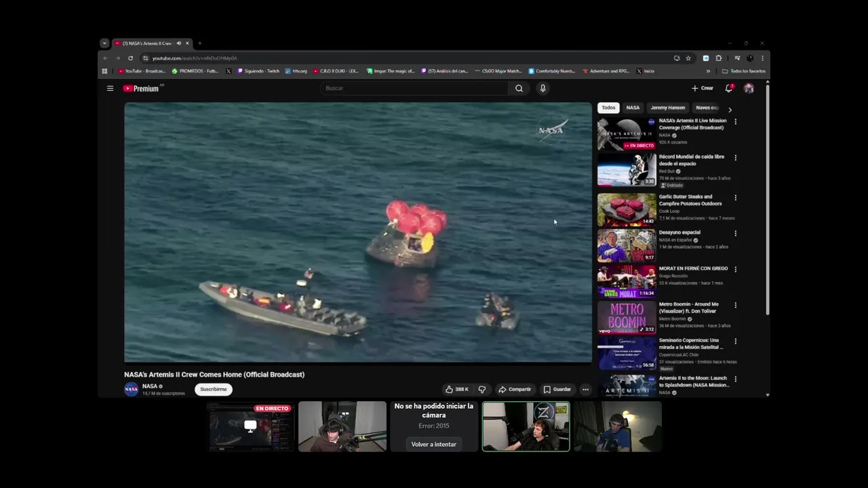Open the Siguiendo - Twitch bookmark
This screenshot has width=868, height=488.
click(x=258, y=71)
